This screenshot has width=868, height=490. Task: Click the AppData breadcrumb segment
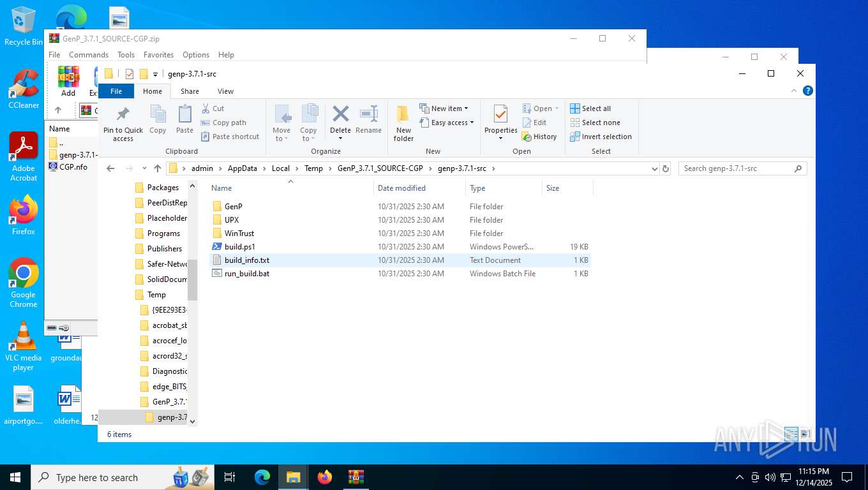(243, 168)
